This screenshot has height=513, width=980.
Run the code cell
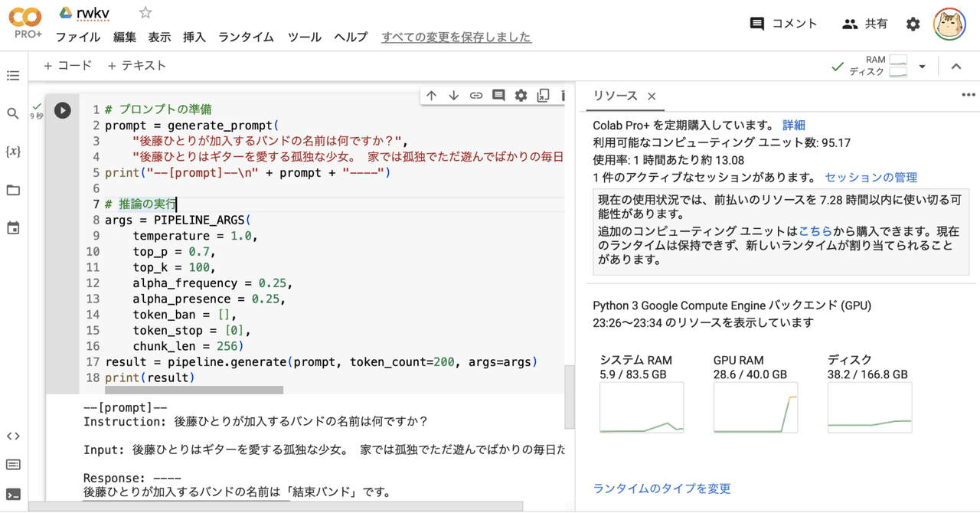[x=62, y=109]
